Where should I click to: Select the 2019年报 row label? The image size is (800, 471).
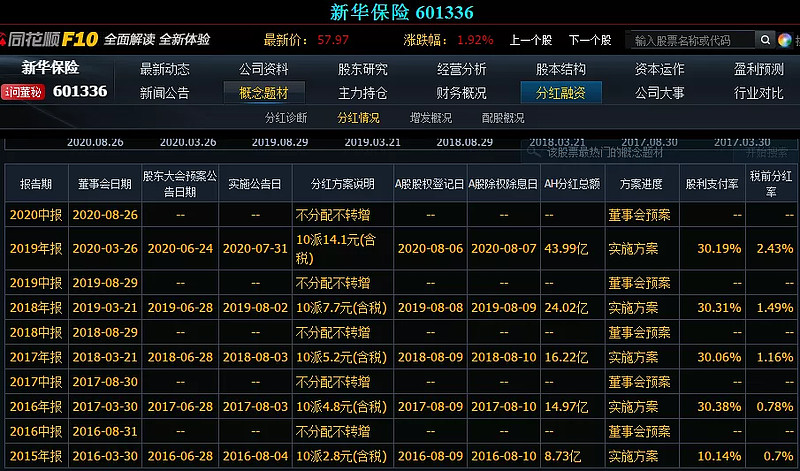tap(36, 249)
